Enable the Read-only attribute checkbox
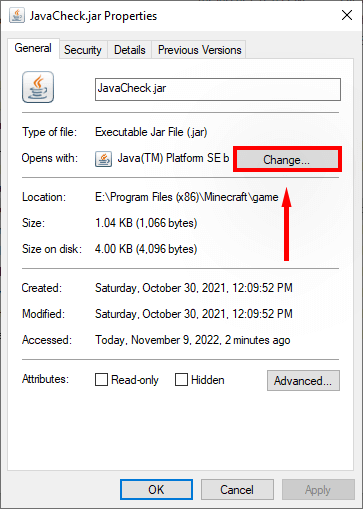The width and height of the screenshot is (363, 509). click(x=101, y=380)
